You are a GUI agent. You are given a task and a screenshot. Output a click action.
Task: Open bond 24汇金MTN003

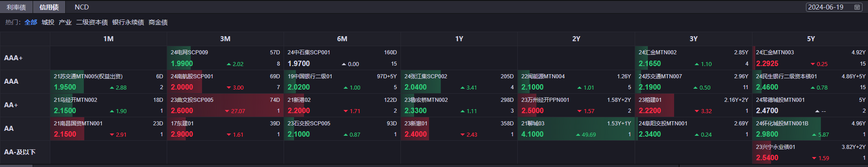pyautogui.click(x=775, y=52)
